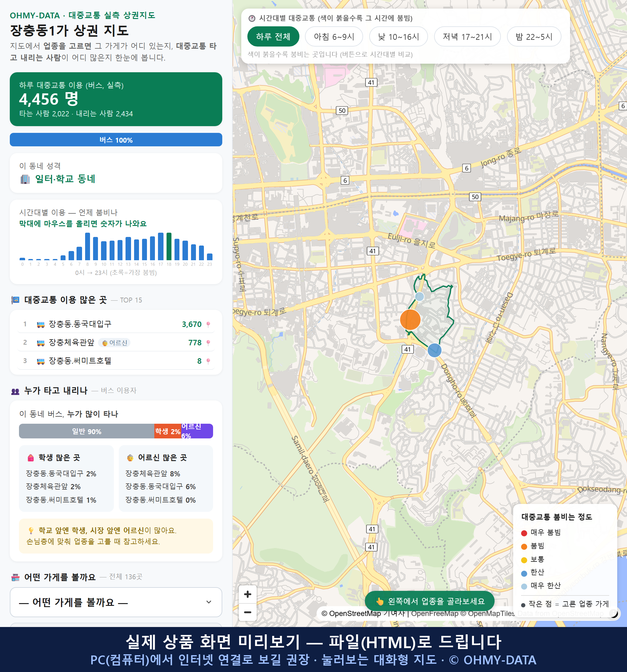Select the 저녁 17~21시 time filter
The height and width of the screenshot is (672, 627).
(467, 36)
